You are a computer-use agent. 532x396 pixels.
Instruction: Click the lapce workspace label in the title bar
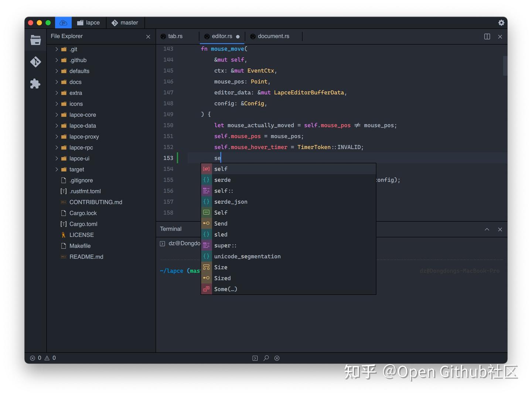(x=89, y=23)
